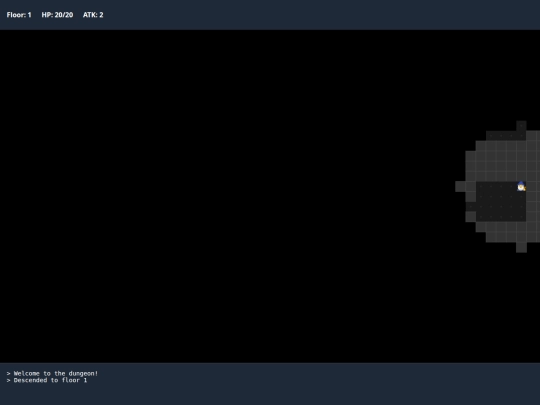Click the Floor: 1 status label
Viewport: 540px width, 405px height.
pyautogui.click(x=19, y=15)
